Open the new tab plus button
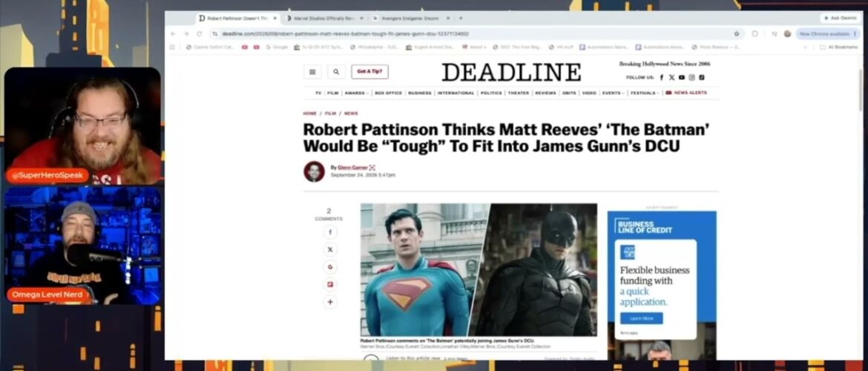The width and height of the screenshot is (868, 371). [460, 19]
